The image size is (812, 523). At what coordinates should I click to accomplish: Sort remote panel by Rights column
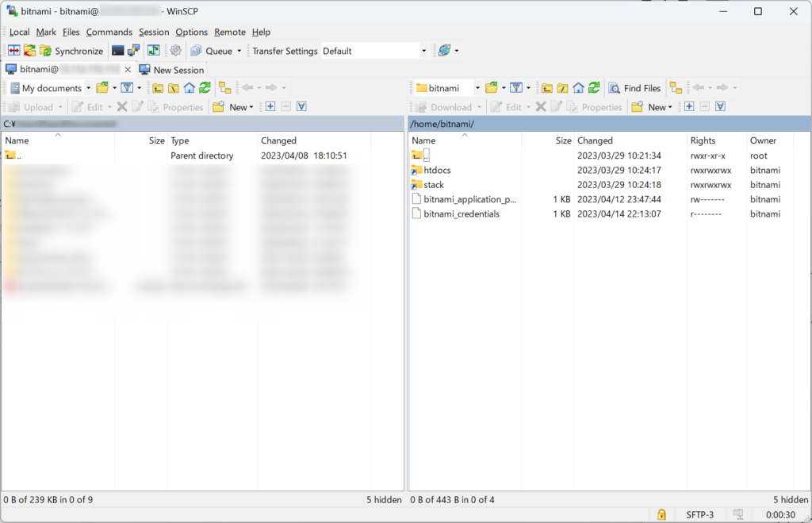pos(717,140)
